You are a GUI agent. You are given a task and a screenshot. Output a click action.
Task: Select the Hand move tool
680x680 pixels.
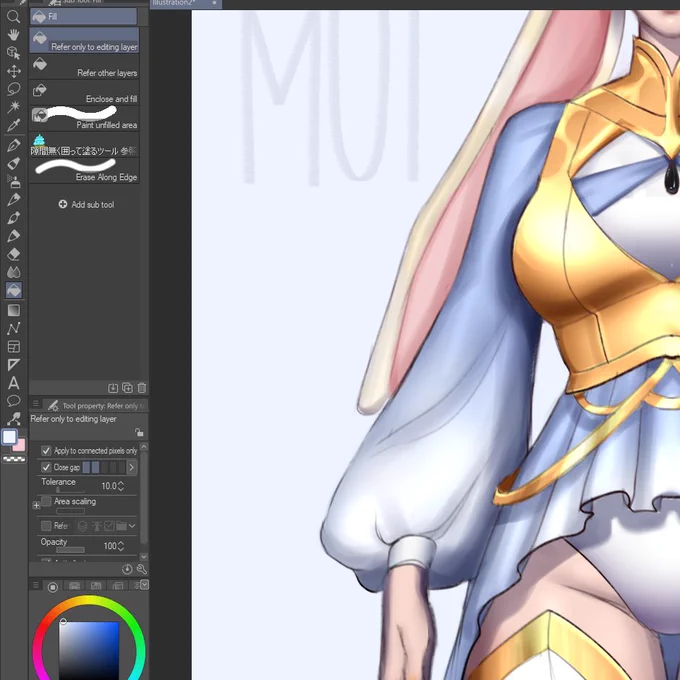[x=13, y=35]
